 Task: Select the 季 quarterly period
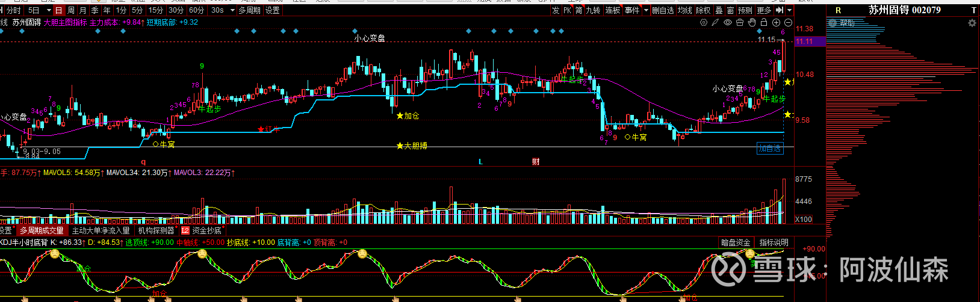click(95, 10)
